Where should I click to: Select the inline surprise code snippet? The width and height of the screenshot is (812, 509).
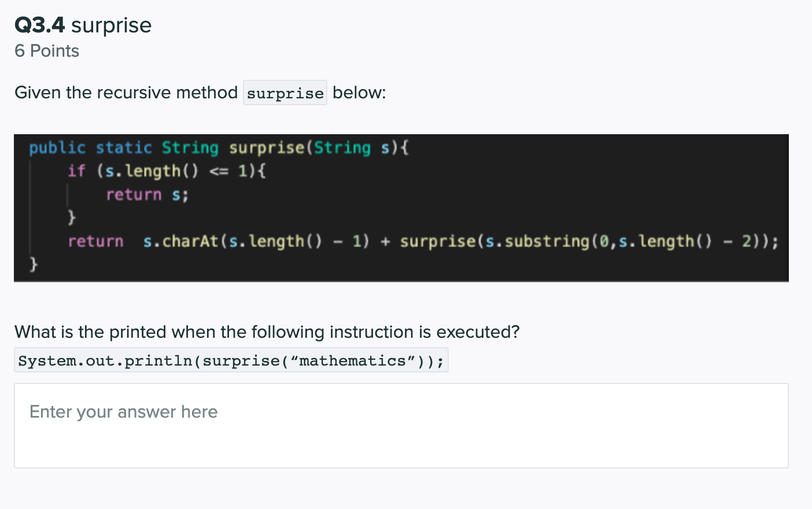click(285, 93)
